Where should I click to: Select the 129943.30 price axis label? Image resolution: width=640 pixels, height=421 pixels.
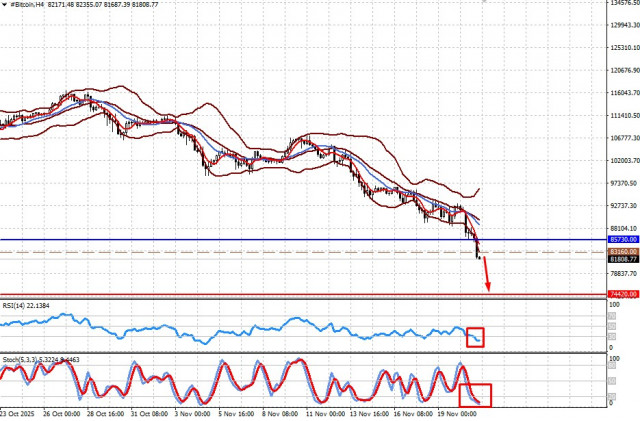pyautogui.click(x=625, y=25)
